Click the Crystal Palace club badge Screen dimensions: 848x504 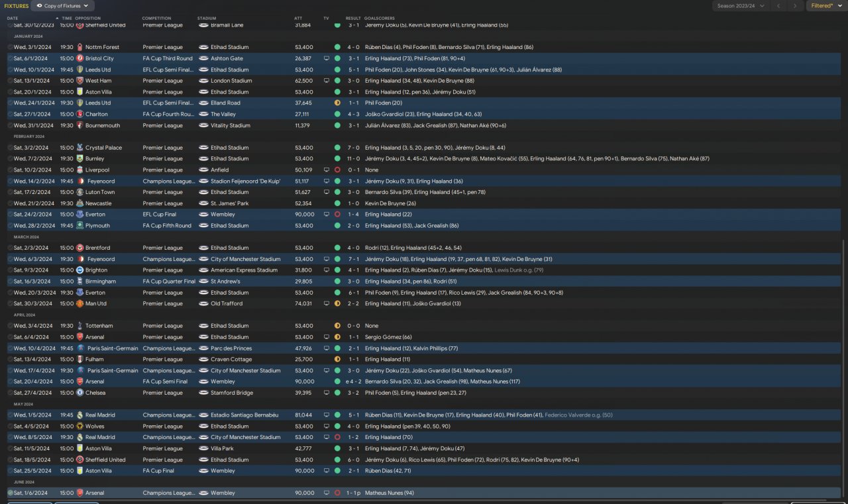pos(80,148)
